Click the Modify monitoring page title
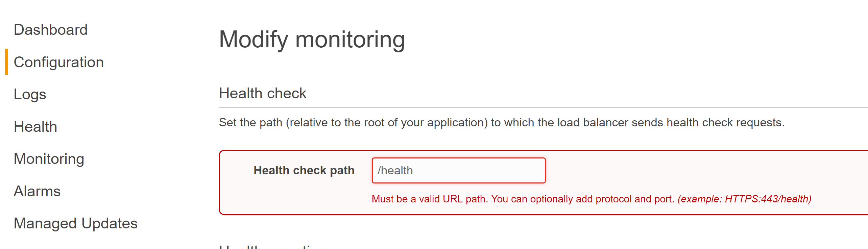Screen dimensions: 868x249 coord(312,40)
